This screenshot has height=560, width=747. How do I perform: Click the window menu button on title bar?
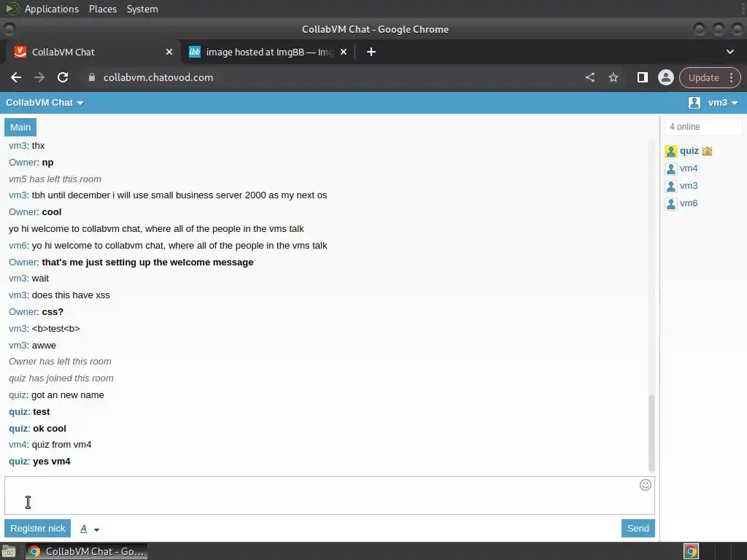point(9,29)
